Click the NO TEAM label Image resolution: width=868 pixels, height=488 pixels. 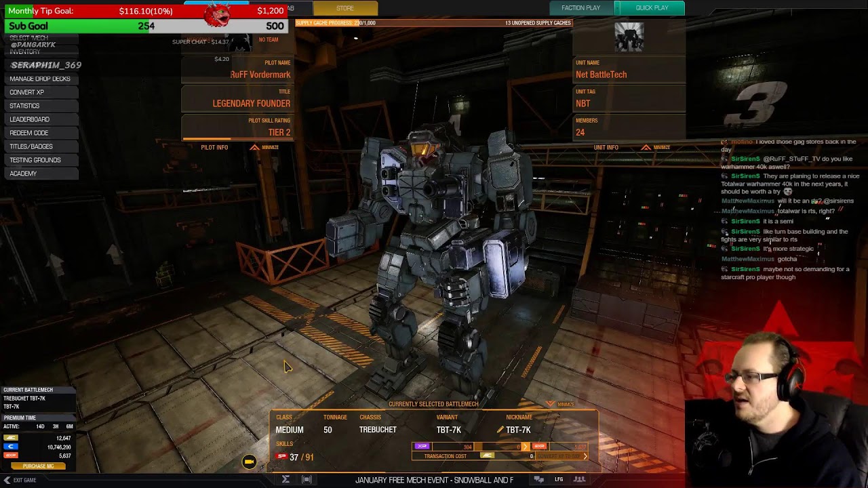tap(269, 39)
